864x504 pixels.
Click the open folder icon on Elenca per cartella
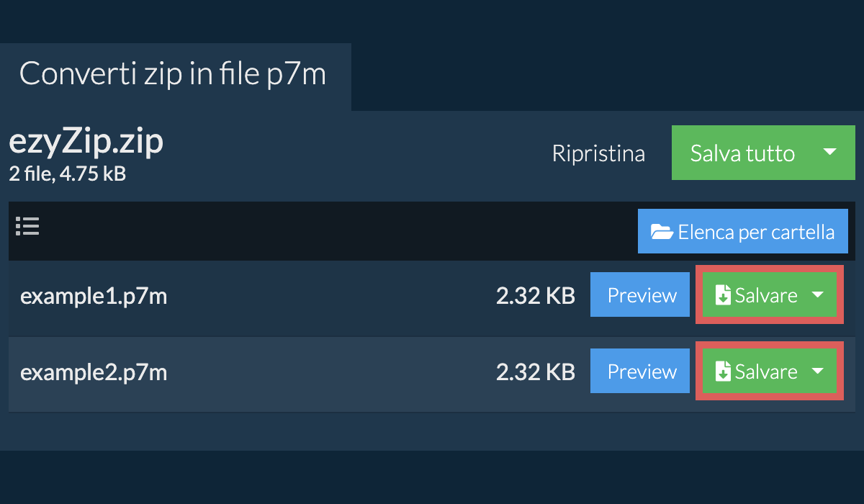(662, 231)
